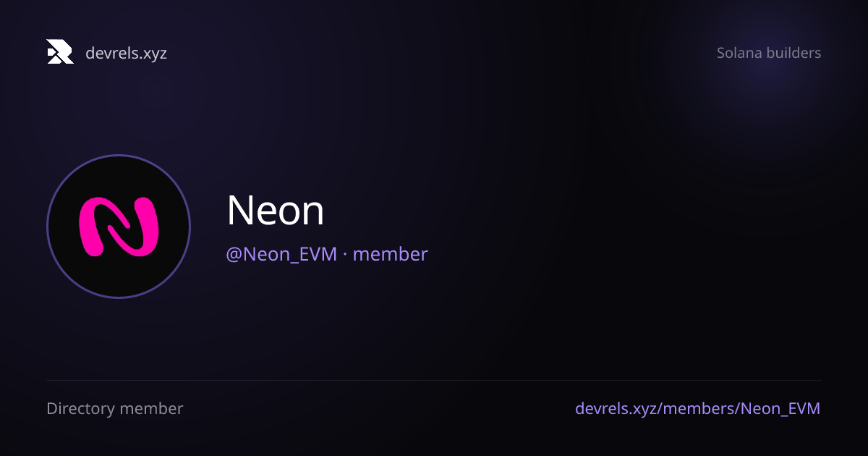Click the .xyz suffix beside the devrels logo

153,54
